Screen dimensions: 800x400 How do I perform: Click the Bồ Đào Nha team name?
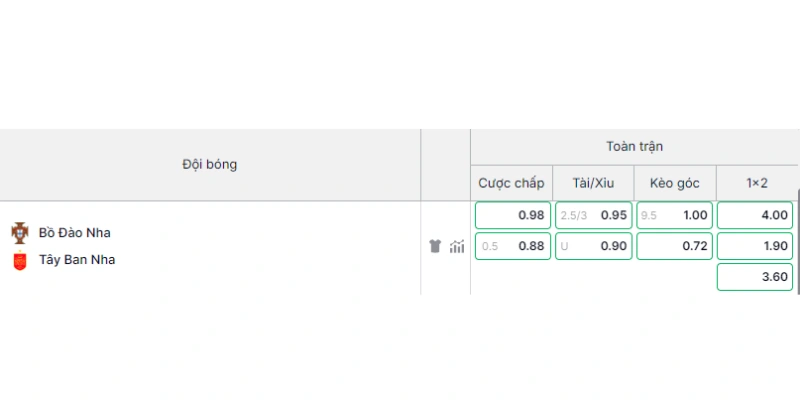tap(74, 233)
